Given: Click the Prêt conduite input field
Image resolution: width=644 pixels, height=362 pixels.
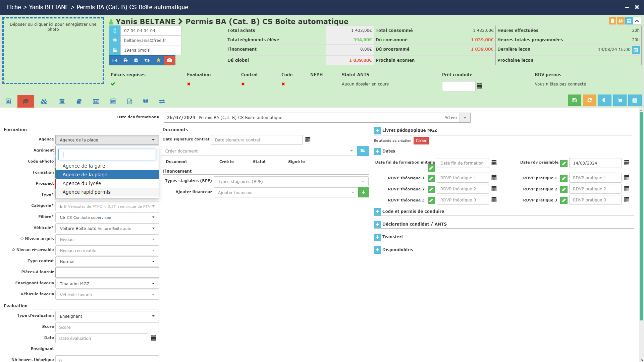Looking at the screenshot, I should pos(459,86).
